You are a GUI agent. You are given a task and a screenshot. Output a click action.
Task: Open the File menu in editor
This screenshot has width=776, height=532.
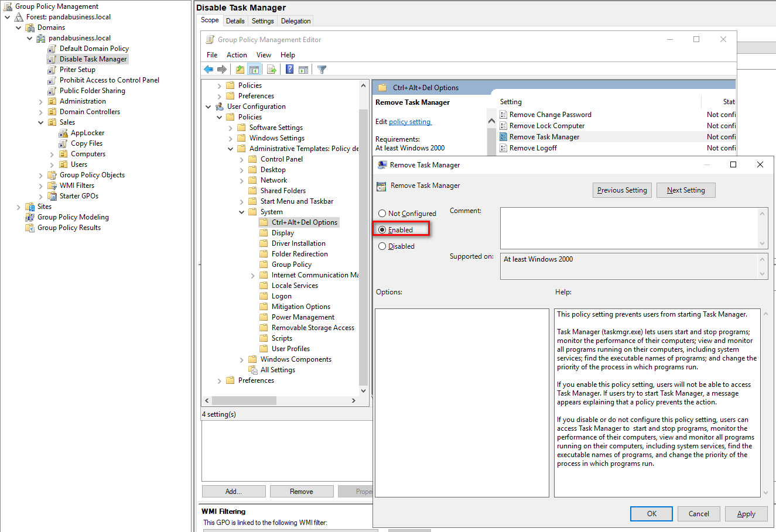[212, 55]
